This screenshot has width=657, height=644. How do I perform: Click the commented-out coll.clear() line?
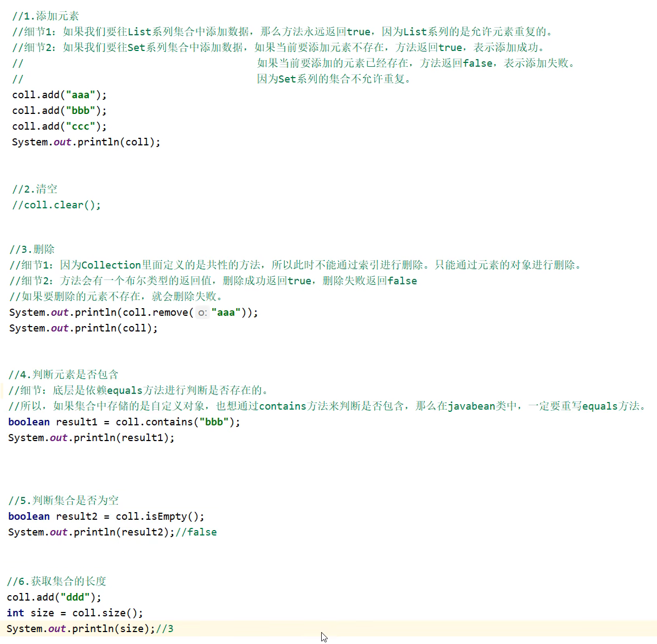pyautogui.click(x=56, y=205)
